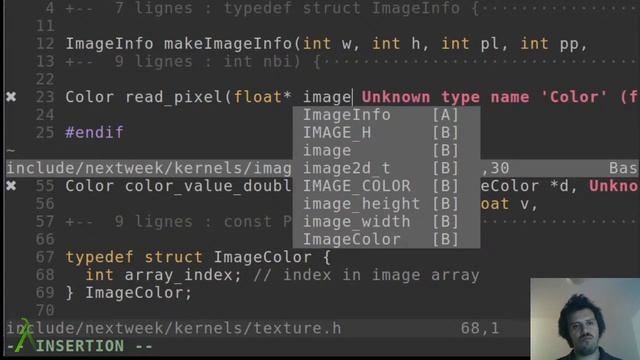
Task: Click the '// index in image array' comment
Action: [366, 275]
